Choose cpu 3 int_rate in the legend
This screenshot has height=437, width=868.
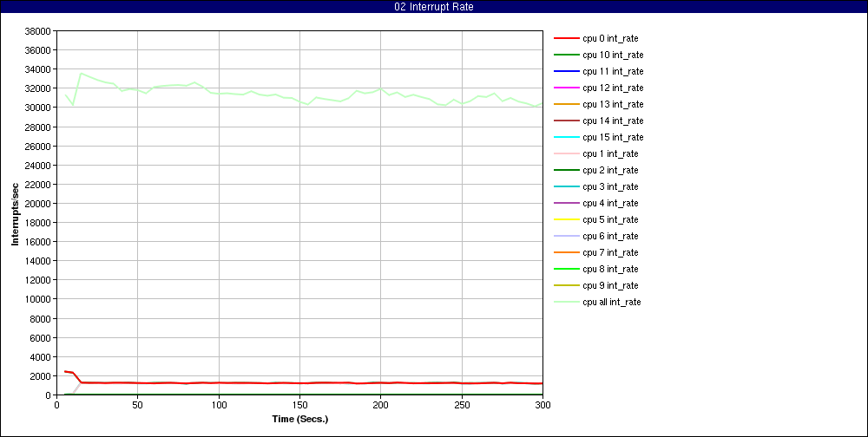point(610,186)
